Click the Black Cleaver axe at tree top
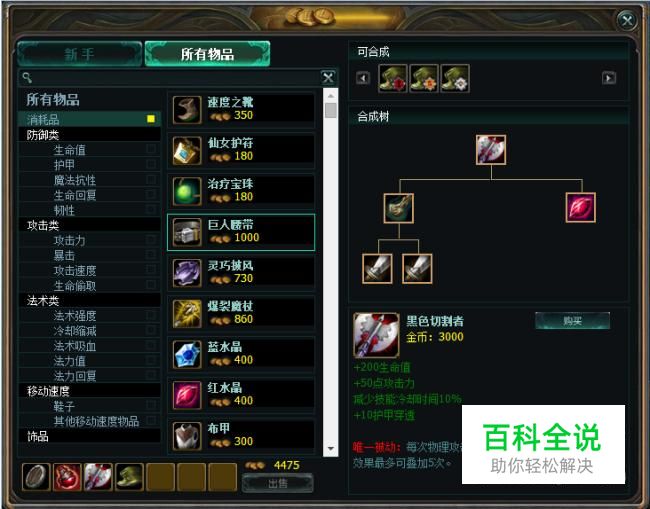The image size is (650, 509). click(491, 150)
